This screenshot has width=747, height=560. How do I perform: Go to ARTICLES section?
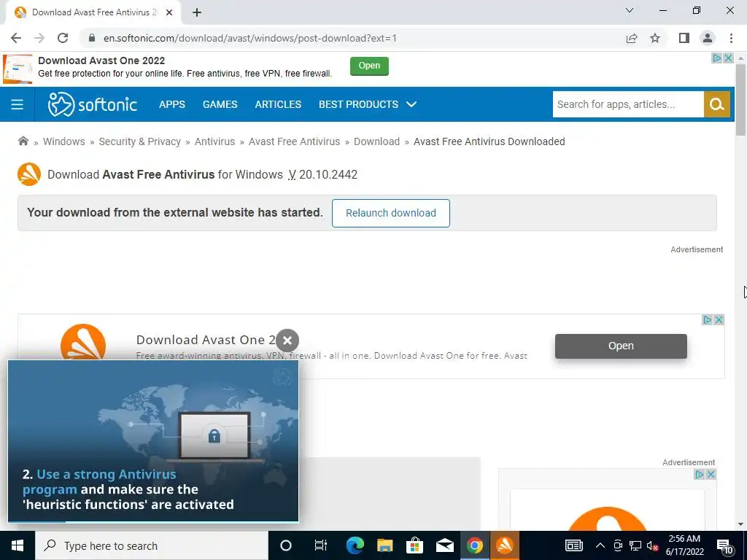click(x=278, y=104)
